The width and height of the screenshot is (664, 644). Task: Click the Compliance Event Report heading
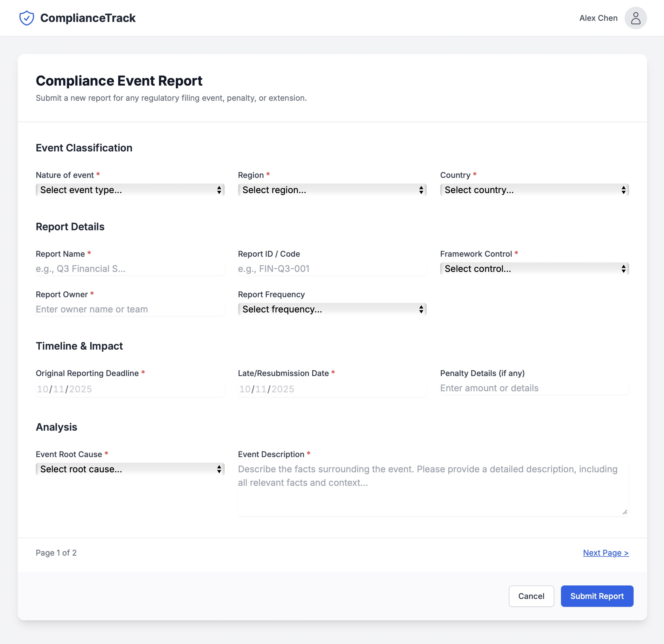(x=119, y=80)
